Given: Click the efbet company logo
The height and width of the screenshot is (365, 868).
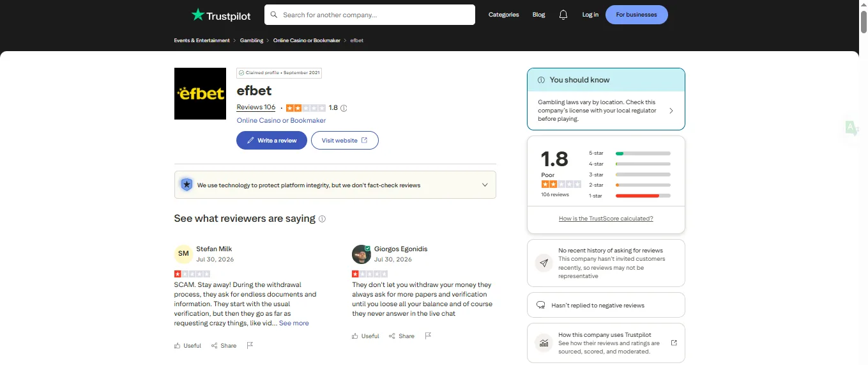Looking at the screenshot, I should [200, 93].
